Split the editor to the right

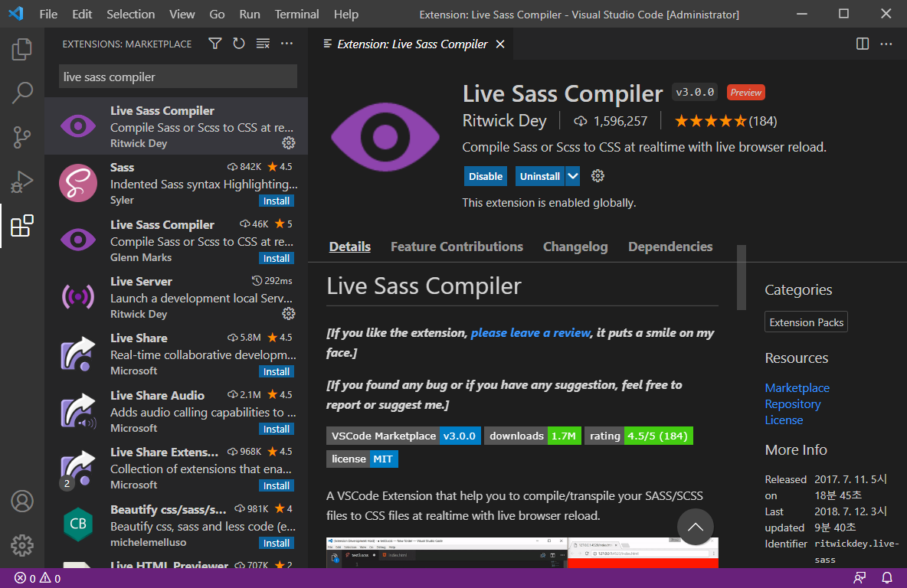pyautogui.click(x=863, y=44)
